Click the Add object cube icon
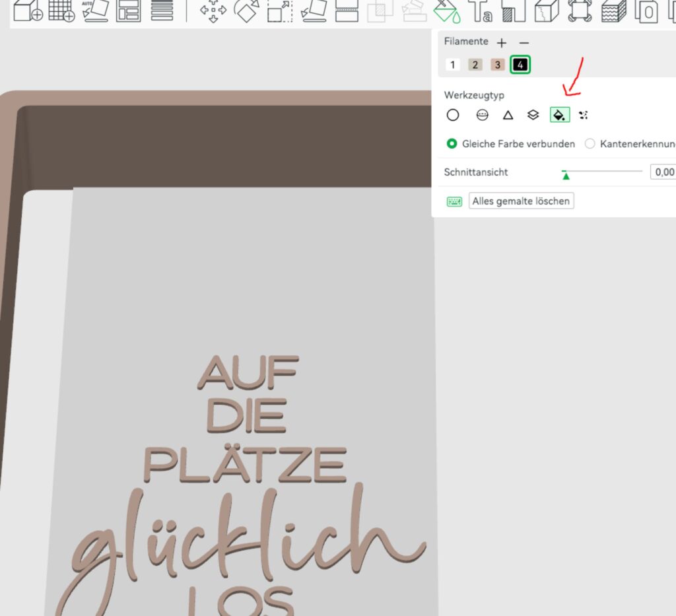The height and width of the screenshot is (616, 676). (x=28, y=11)
